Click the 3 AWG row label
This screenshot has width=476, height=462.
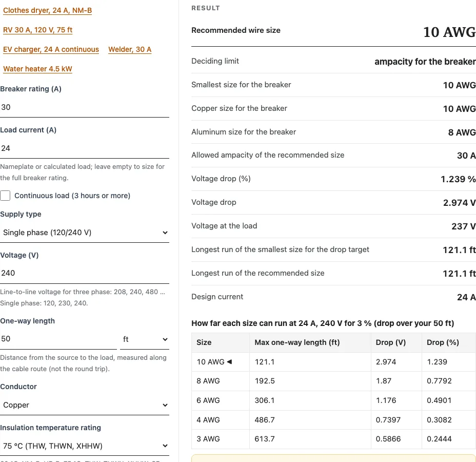pyautogui.click(x=208, y=439)
